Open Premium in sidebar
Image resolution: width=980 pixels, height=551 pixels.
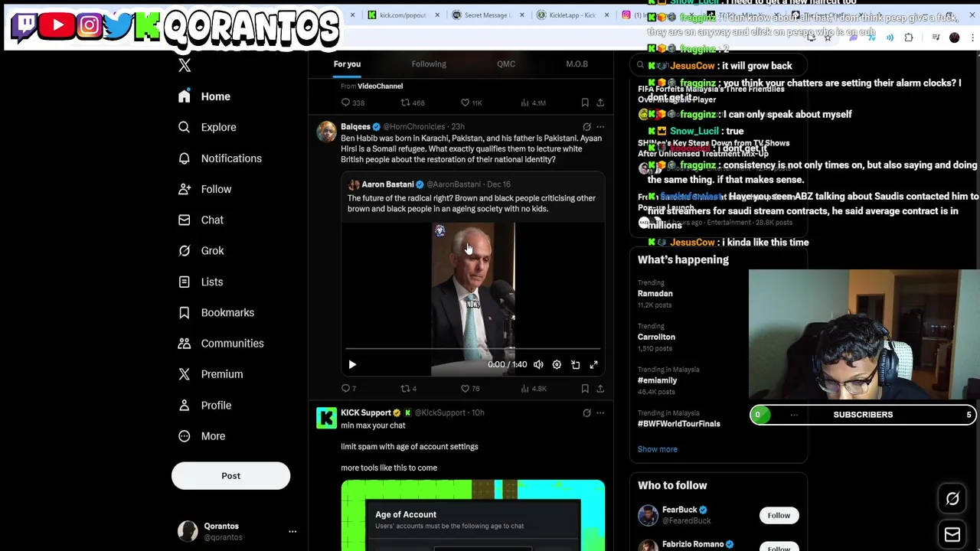(x=211, y=374)
